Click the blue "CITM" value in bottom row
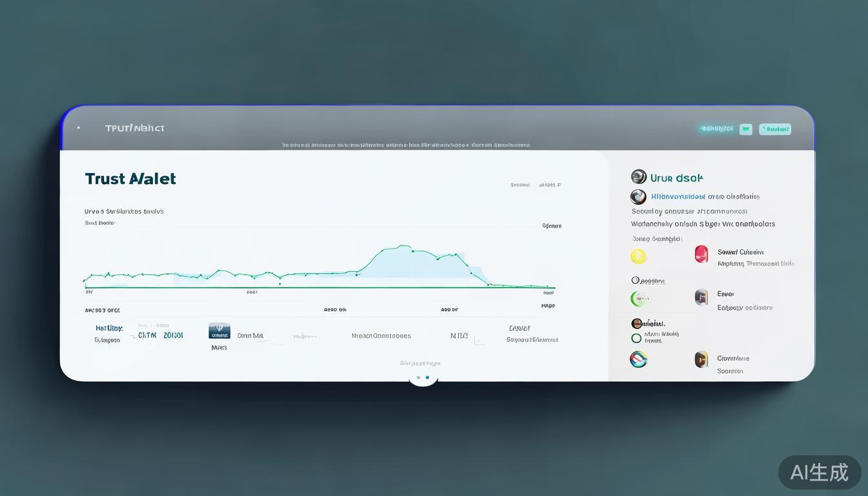Viewport: 868px width, 496px height. click(147, 335)
